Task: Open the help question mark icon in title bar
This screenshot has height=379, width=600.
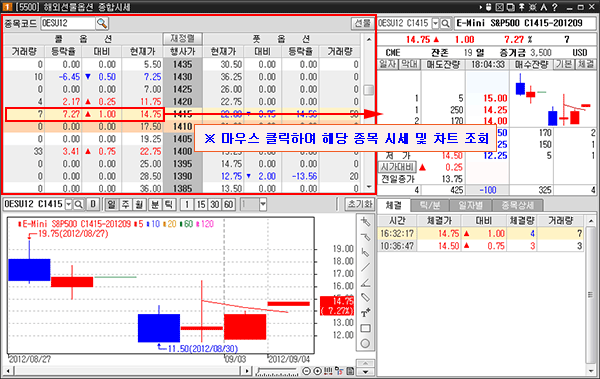Action: (554, 7)
